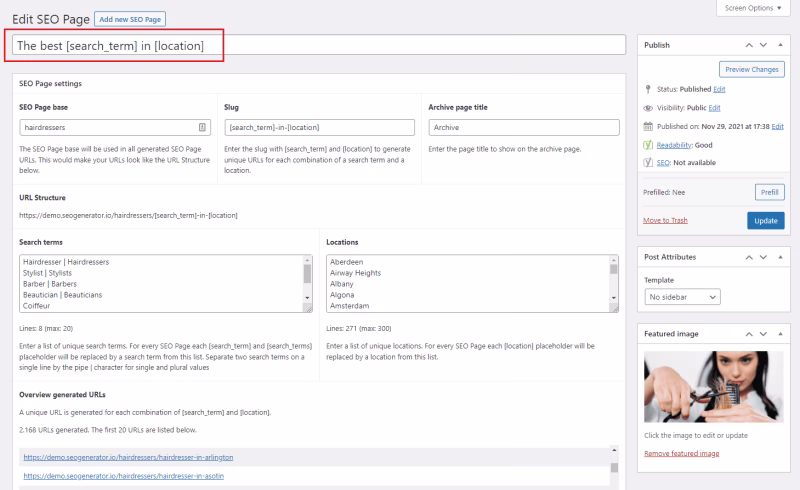Click 'Barber | Barbers' line in Search terms
This screenshot has height=490, width=800.
pyautogui.click(x=49, y=284)
